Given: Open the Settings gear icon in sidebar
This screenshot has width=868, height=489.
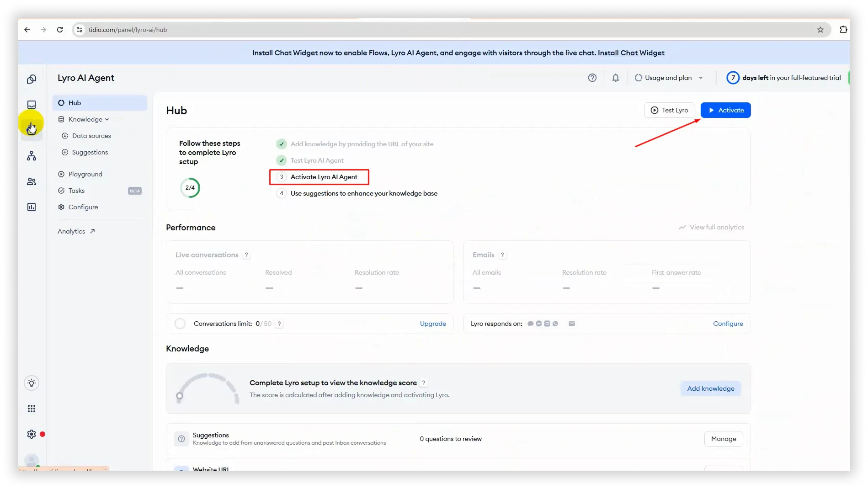Looking at the screenshot, I should [x=32, y=434].
